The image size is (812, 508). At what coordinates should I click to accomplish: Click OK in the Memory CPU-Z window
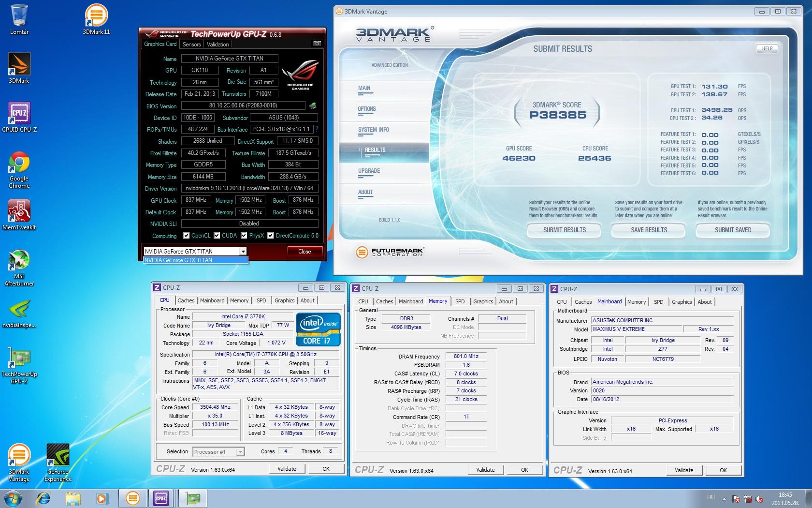[x=524, y=470]
